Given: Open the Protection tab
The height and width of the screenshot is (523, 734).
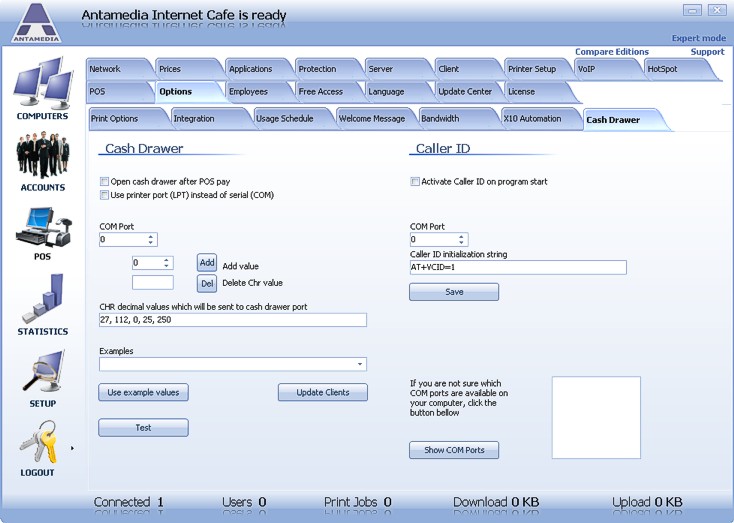Looking at the screenshot, I should point(328,69).
